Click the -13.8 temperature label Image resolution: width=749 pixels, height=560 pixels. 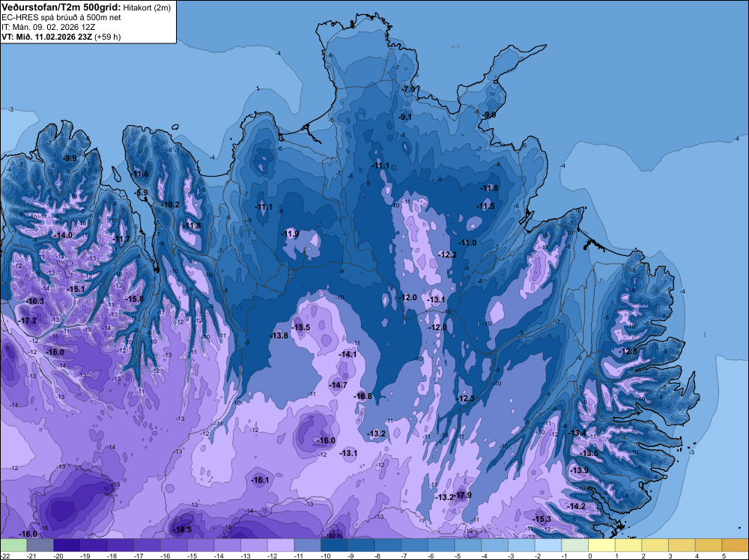279,335
